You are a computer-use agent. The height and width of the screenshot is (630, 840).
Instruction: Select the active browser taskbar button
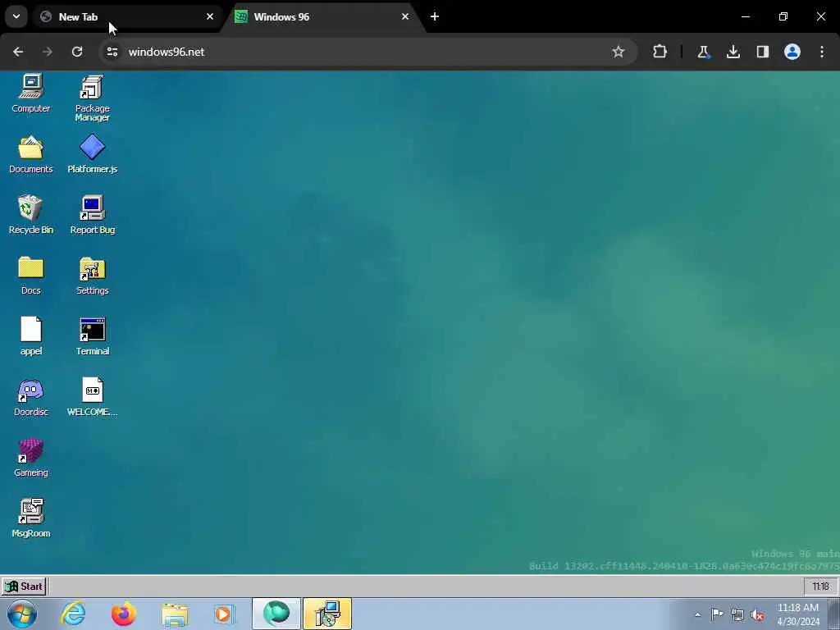coord(276,614)
